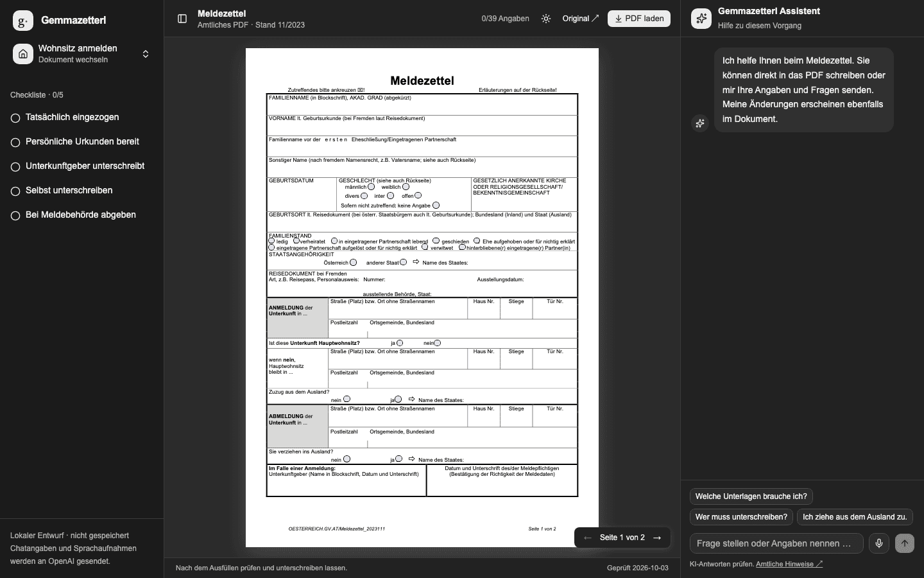Go to previous page arrow
The height and width of the screenshot is (578, 924).
[x=588, y=538]
